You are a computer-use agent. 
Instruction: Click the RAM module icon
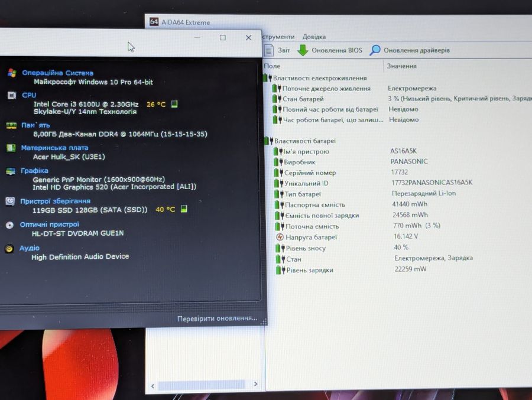[x=11, y=126]
